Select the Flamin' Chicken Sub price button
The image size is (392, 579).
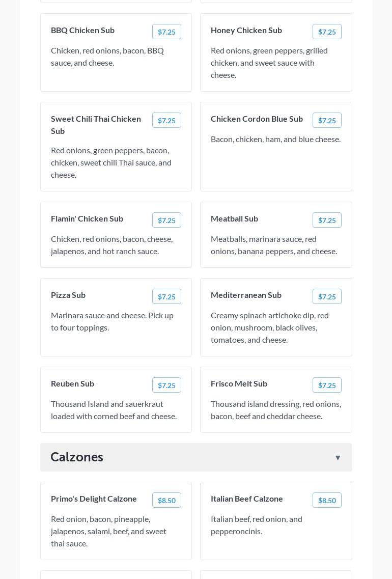pos(166,220)
